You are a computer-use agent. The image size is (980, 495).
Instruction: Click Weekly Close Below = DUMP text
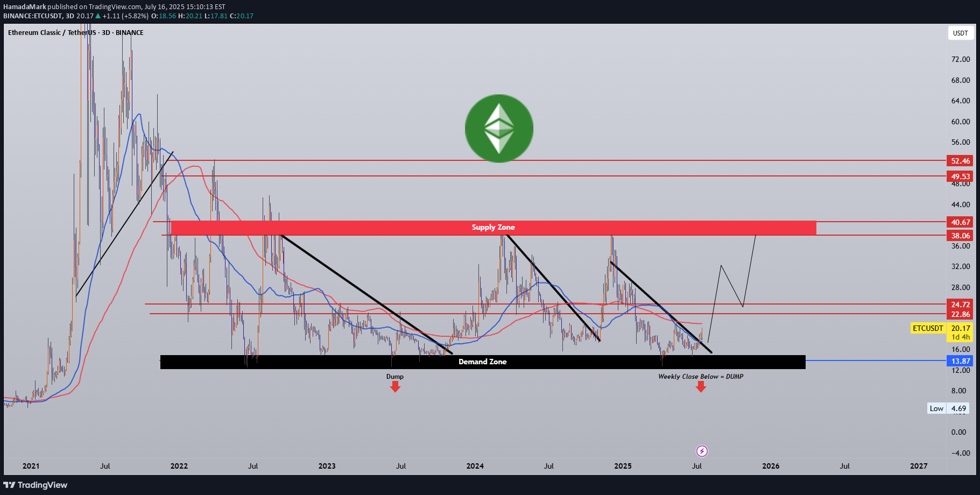point(701,377)
